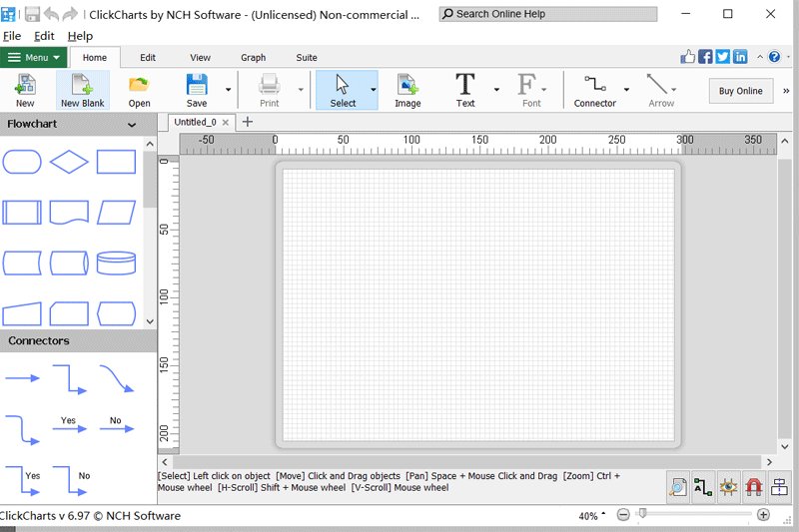This screenshot has width=799, height=532.
Task: Select the cylinder database shape
Action: click(x=116, y=263)
